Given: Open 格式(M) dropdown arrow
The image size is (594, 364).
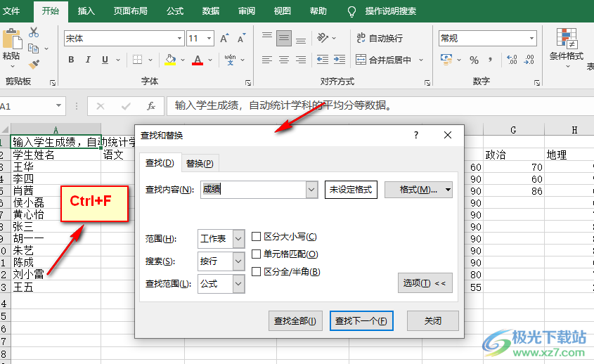Looking at the screenshot, I should pyautogui.click(x=448, y=190).
